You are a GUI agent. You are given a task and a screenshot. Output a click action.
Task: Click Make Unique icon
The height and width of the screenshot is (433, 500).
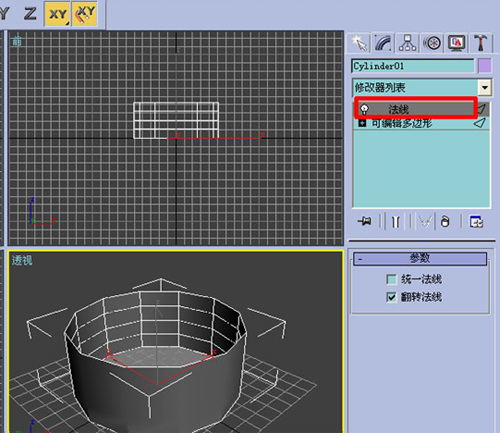point(425,221)
